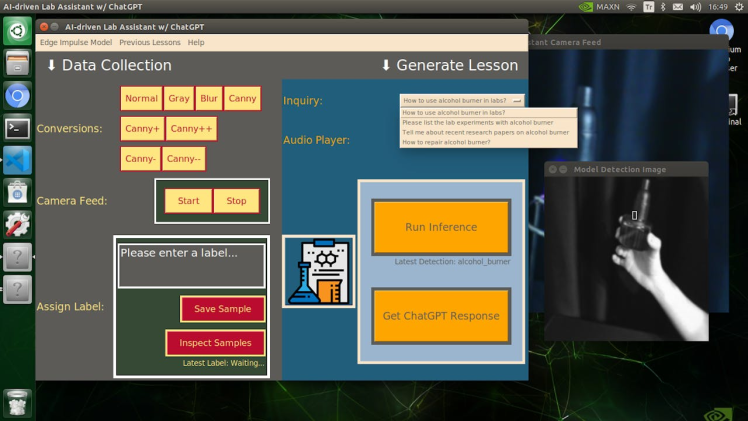Open Files manager from the dock
Image resolution: width=748 pixels, height=421 pixels.
point(17,63)
